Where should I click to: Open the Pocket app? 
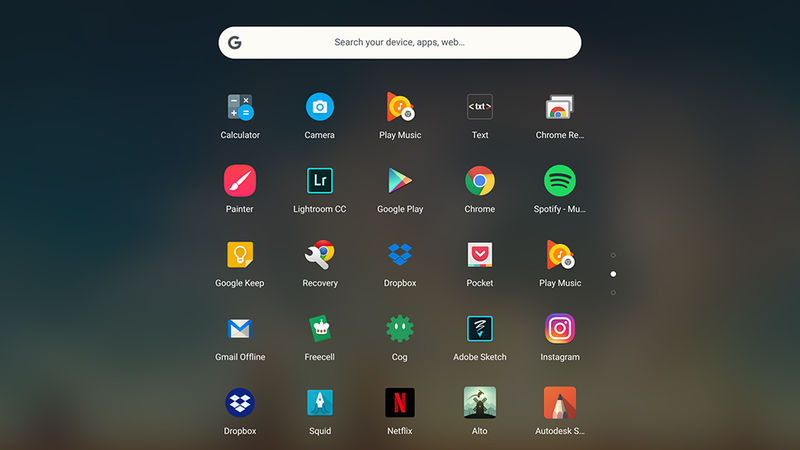point(480,255)
